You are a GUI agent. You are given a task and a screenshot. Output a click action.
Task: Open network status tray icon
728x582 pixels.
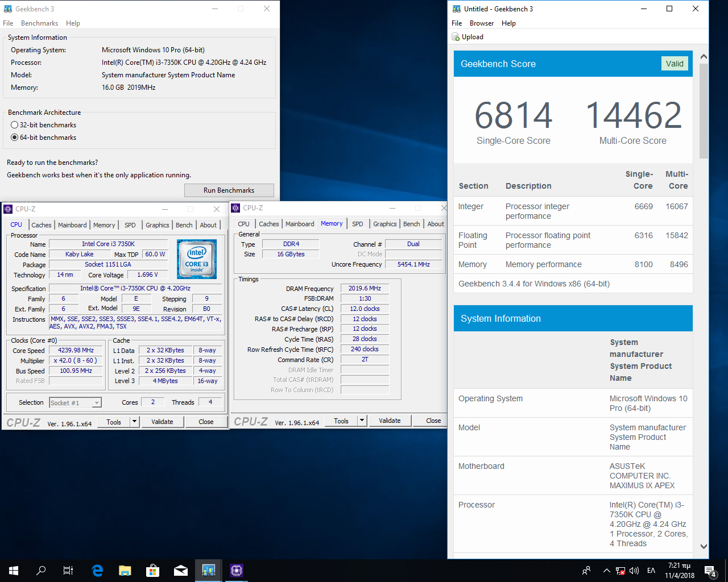click(x=621, y=571)
